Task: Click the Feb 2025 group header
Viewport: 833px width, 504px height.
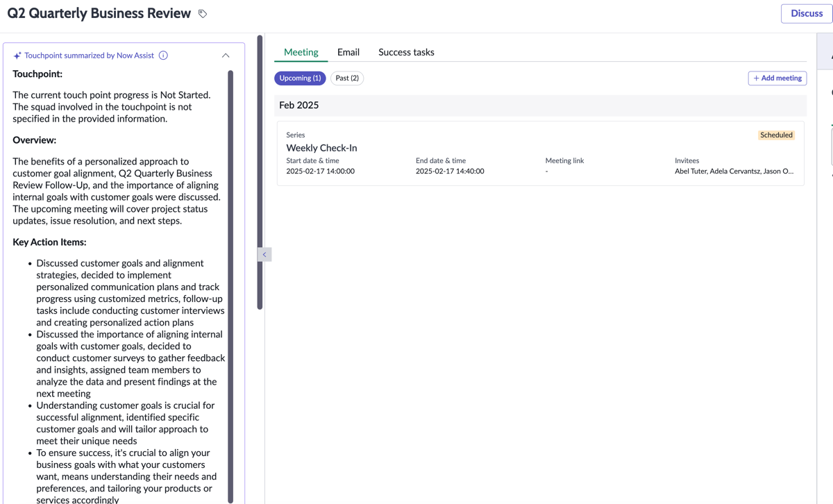Action: [540, 106]
